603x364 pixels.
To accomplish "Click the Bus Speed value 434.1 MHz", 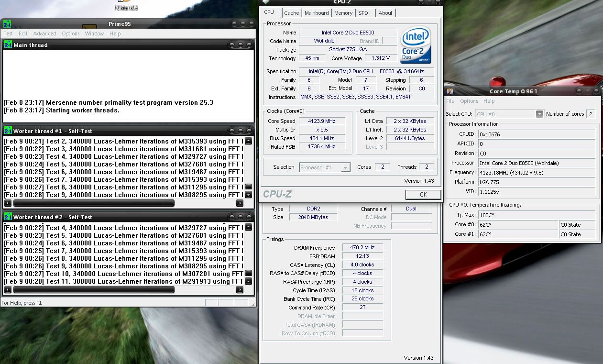I will click(x=321, y=138).
